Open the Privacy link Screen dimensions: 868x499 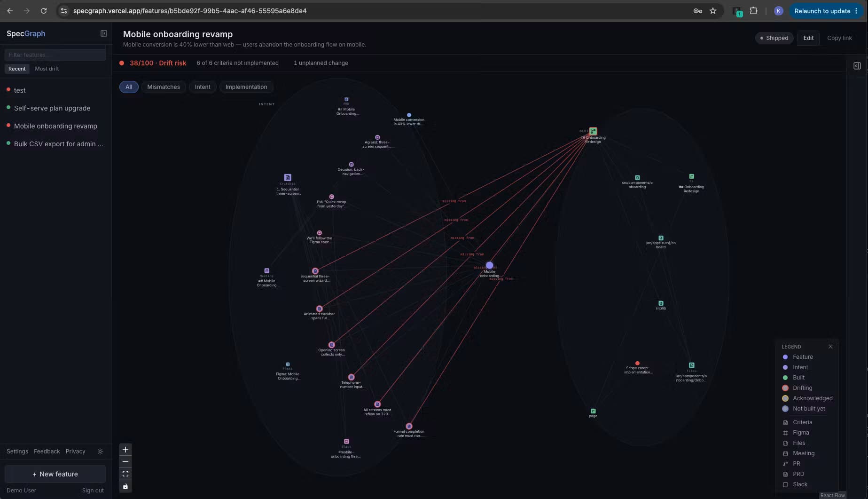pyautogui.click(x=76, y=451)
